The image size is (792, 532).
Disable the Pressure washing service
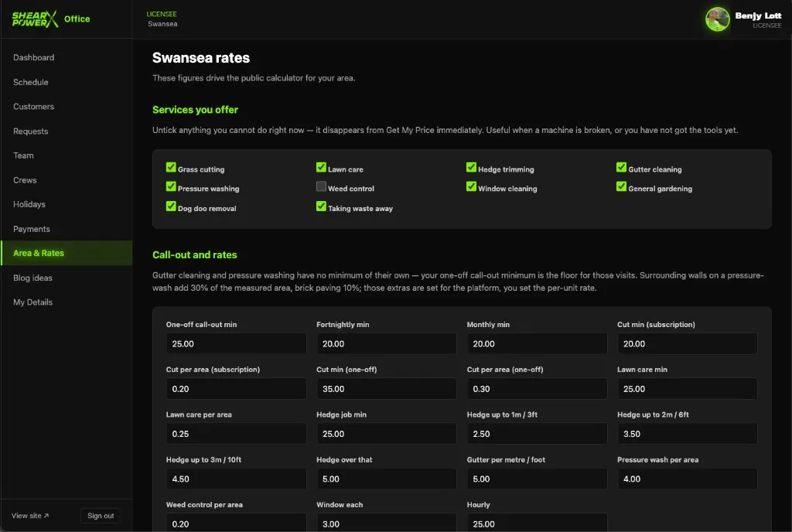pyautogui.click(x=171, y=187)
